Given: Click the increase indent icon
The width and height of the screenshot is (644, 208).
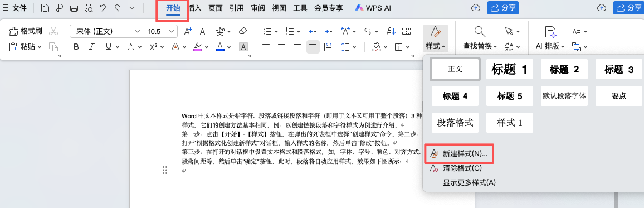Looking at the screenshot, I should pyautogui.click(x=328, y=31).
